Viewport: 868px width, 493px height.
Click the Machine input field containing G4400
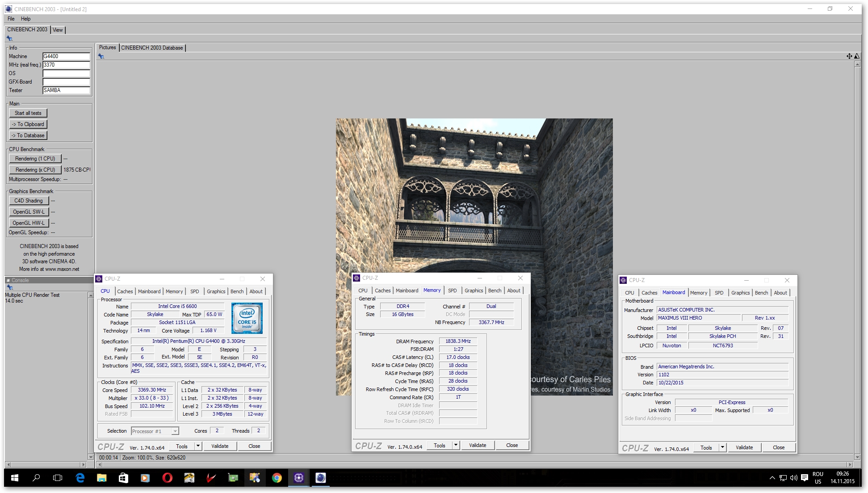(66, 56)
